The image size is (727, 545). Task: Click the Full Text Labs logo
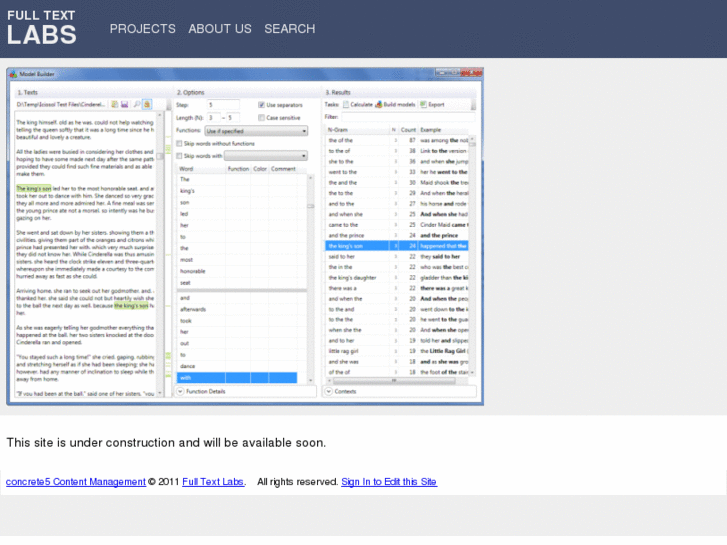click(42, 28)
